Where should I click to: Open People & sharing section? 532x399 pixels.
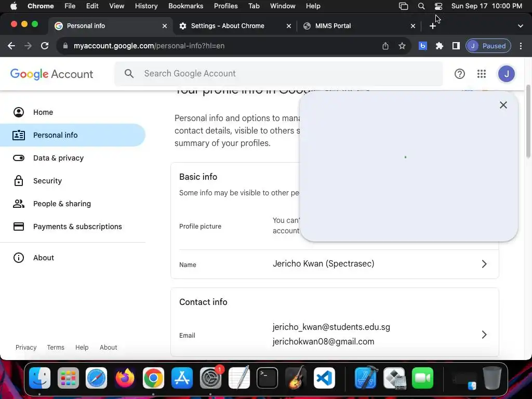pos(73,204)
